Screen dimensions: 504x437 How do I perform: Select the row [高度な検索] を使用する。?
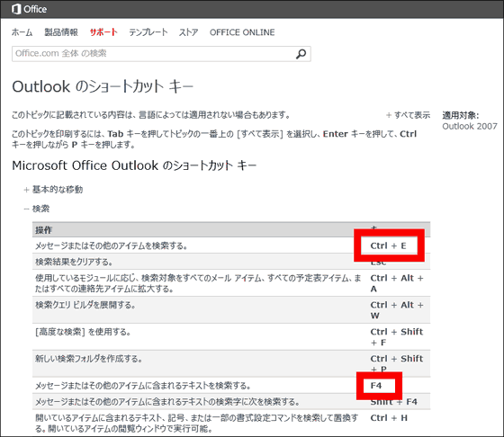click(x=231, y=337)
